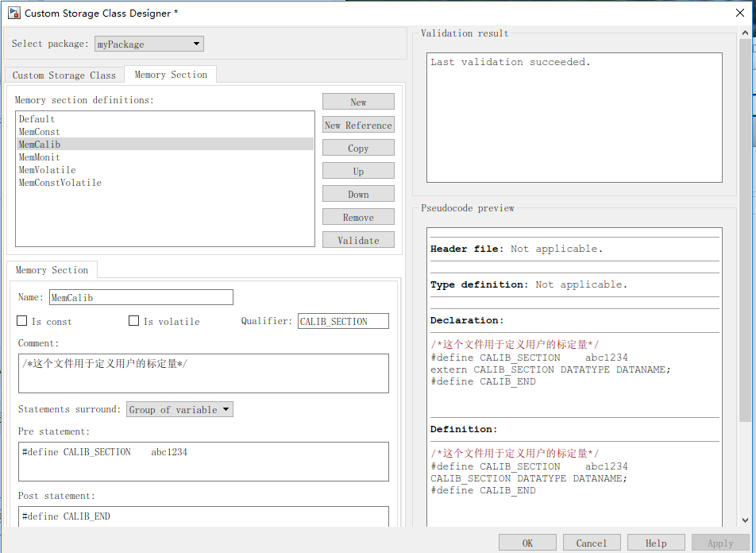This screenshot has height=553, width=756.
Task: Create a New memory section
Action: (x=358, y=102)
